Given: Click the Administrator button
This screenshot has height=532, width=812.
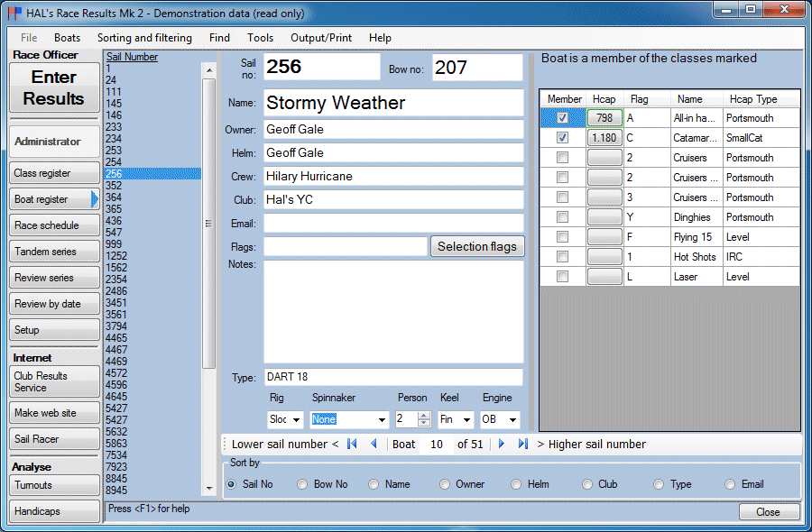Looking at the screenshot, I should [x=54, y=142].
